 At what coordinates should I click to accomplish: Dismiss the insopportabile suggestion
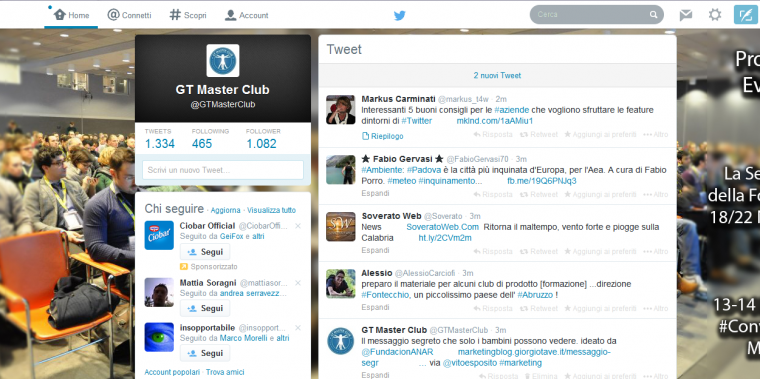tap(298, 328)
